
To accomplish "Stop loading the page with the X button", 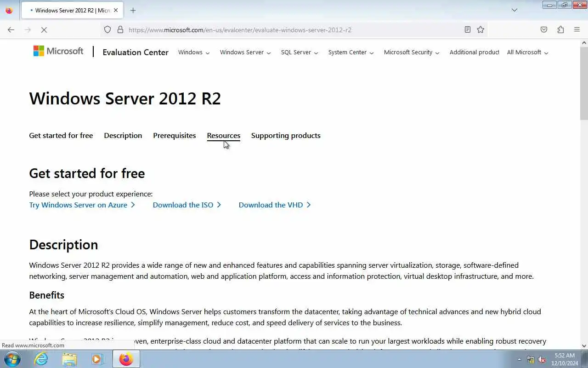I will pos(44,29).
